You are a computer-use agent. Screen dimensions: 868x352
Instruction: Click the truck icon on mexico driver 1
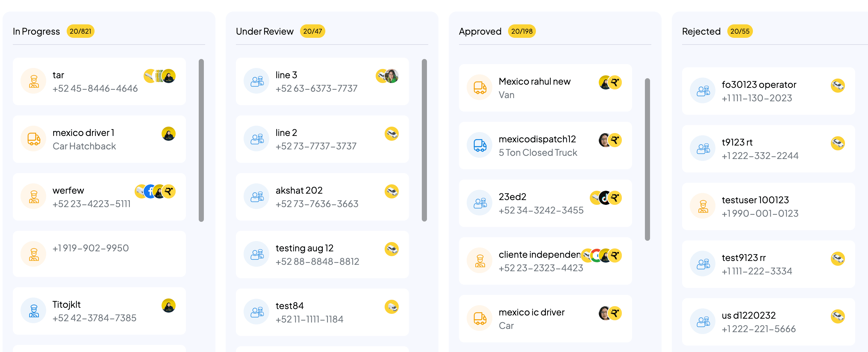click(33, 139)
